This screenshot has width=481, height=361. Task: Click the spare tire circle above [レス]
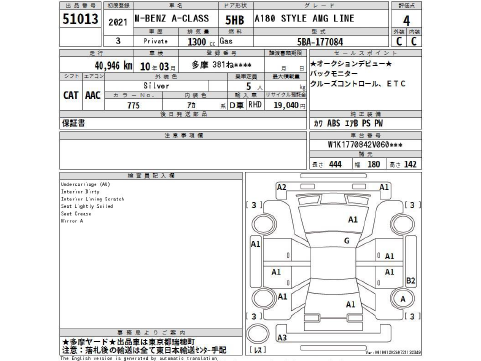pos(258,334)
